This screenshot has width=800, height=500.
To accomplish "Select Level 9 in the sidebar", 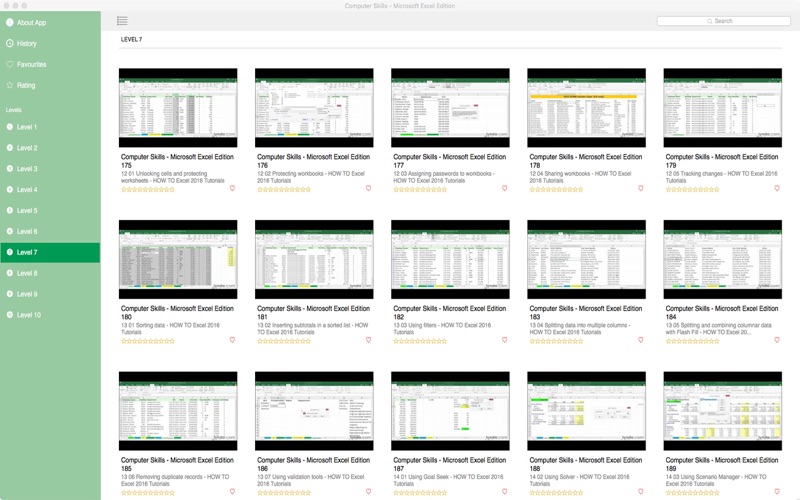I will [x=50, y=294].
